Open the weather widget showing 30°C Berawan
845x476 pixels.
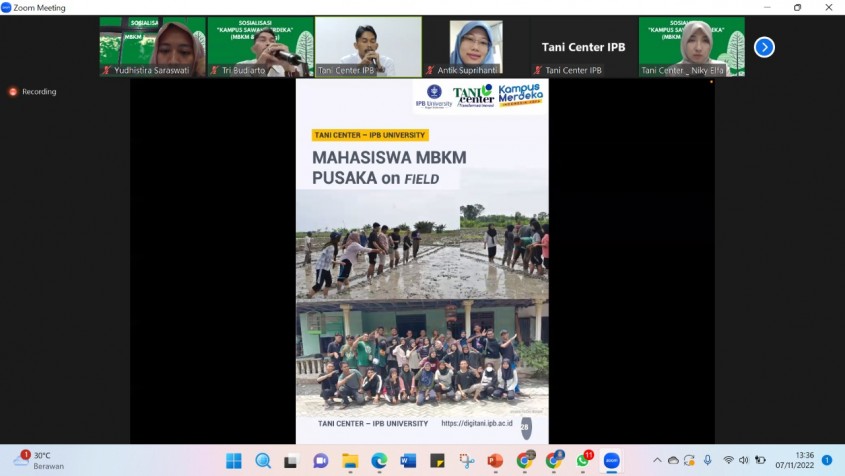coord(38,460)
